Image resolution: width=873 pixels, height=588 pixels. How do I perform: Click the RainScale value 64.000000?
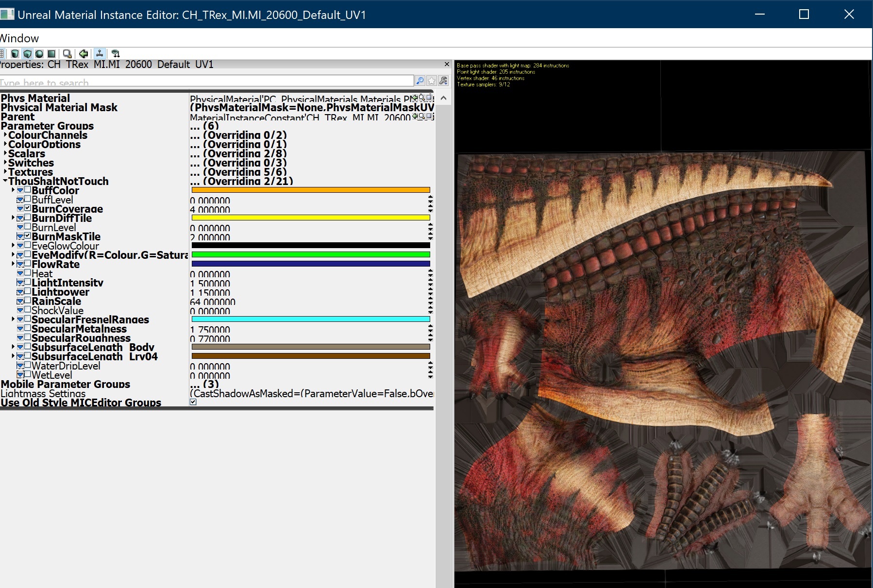213,302
